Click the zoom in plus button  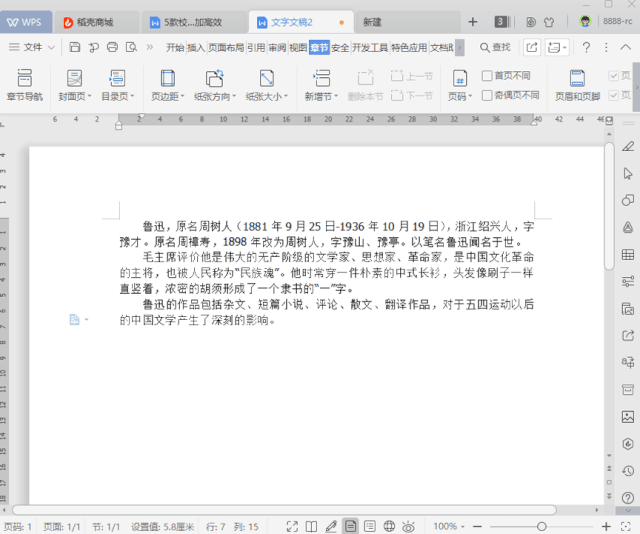(x=606, y=527)
